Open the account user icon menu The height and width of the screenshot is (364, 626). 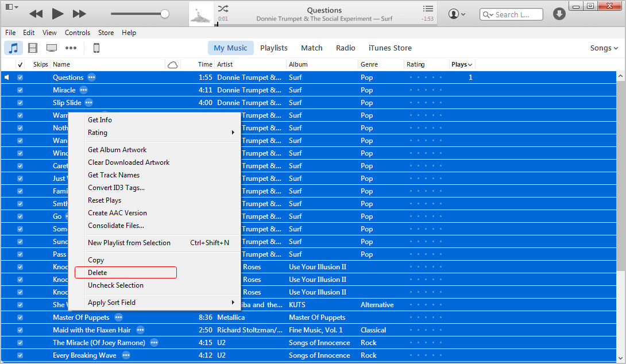click(x=457, y=14)
